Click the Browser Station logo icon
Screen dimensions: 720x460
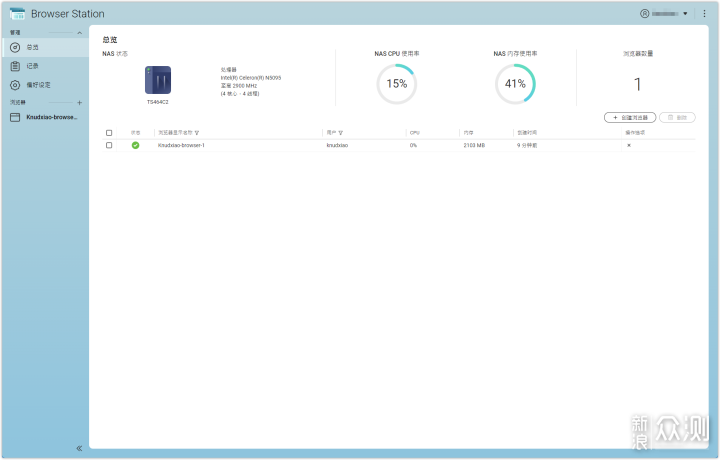click(x=16, y=14)
